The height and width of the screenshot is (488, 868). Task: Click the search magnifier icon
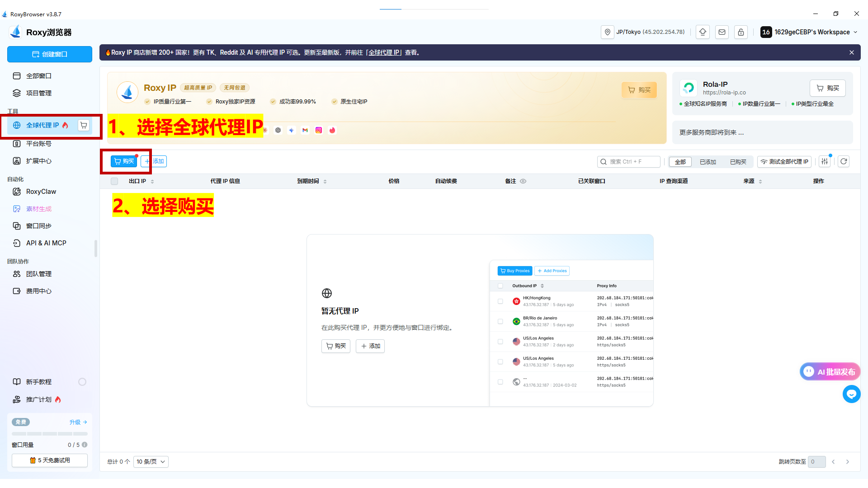tap(604, 162)
